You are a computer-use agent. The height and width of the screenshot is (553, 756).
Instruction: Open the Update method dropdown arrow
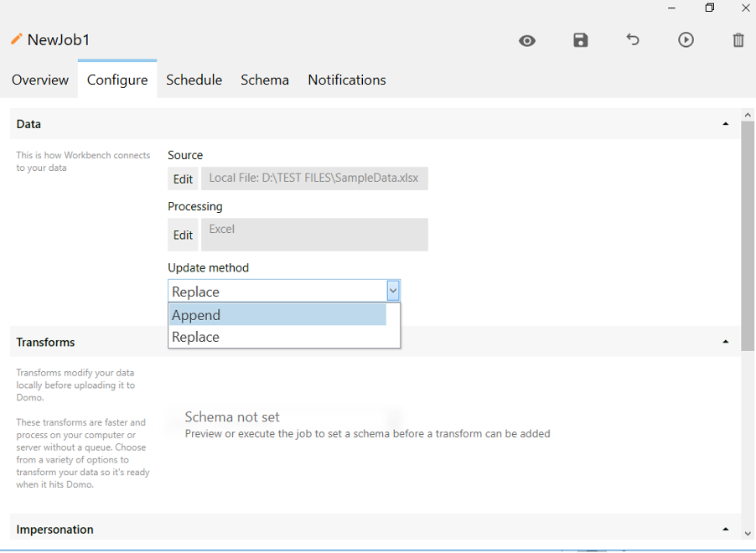pyautogui.click(x=392, y=290)
